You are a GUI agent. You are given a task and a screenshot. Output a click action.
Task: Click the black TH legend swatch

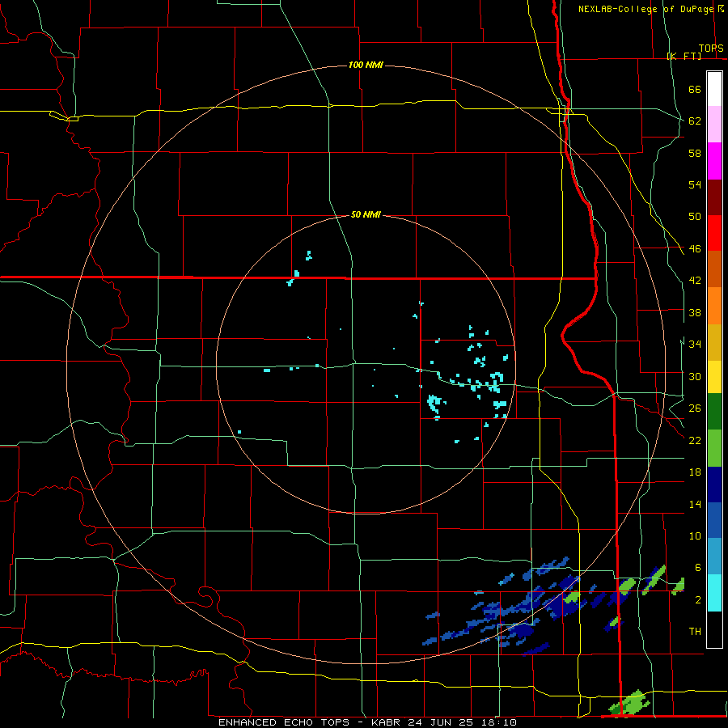(714, 629)
